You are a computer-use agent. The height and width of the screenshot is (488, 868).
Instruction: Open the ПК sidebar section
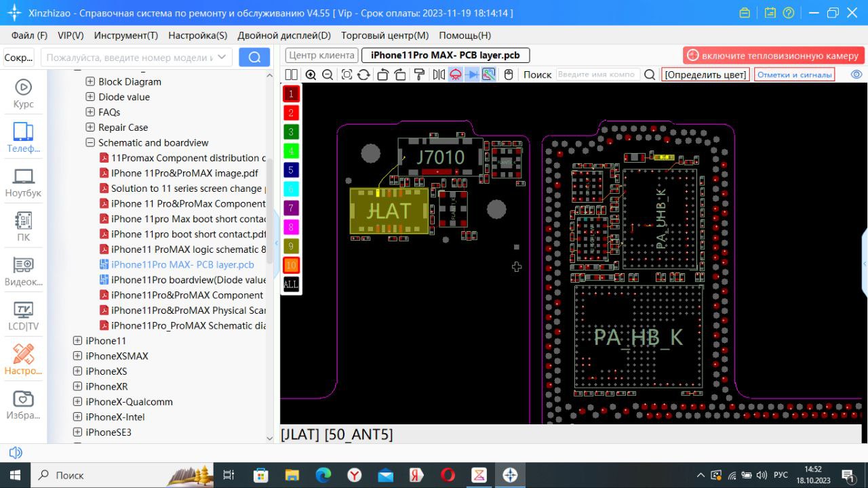pyautogui.click(x=24, y=227)
